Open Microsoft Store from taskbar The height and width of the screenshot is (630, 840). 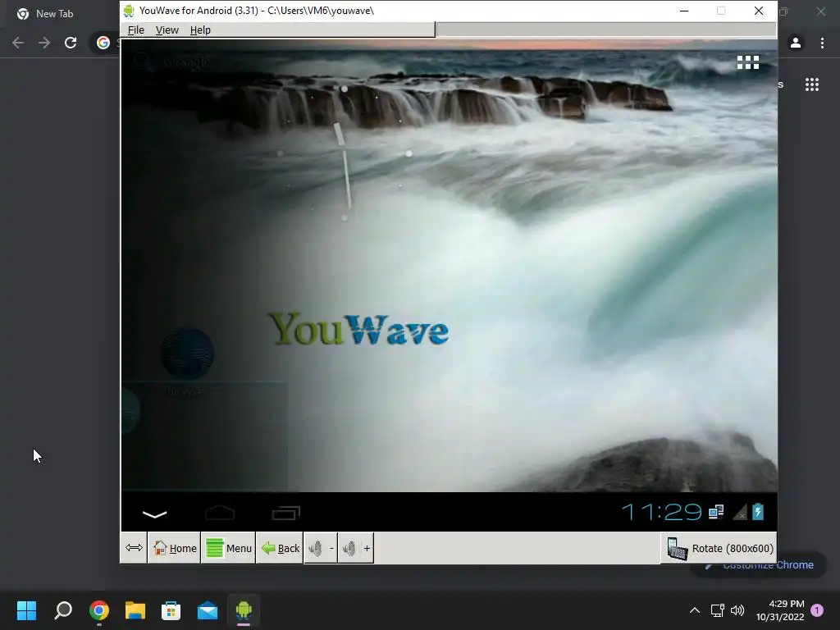click(x=171, y=610)
